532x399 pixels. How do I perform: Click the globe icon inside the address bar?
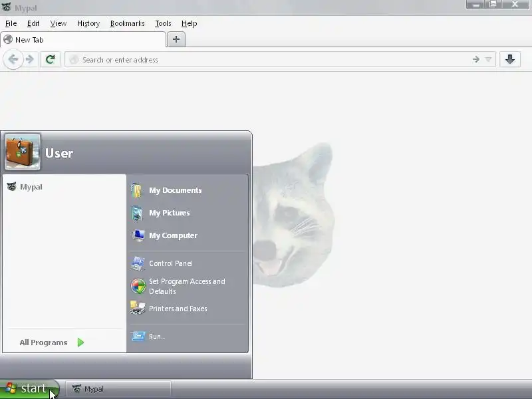pyautogui.click(x=74, y=60)
